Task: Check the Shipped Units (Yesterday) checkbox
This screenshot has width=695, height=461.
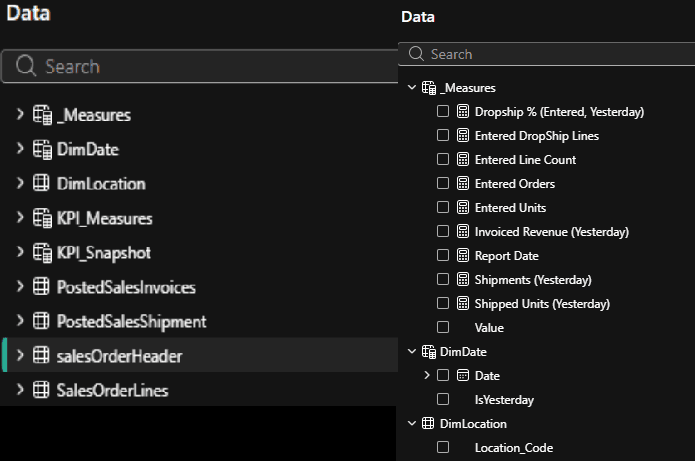Action: 443,303
